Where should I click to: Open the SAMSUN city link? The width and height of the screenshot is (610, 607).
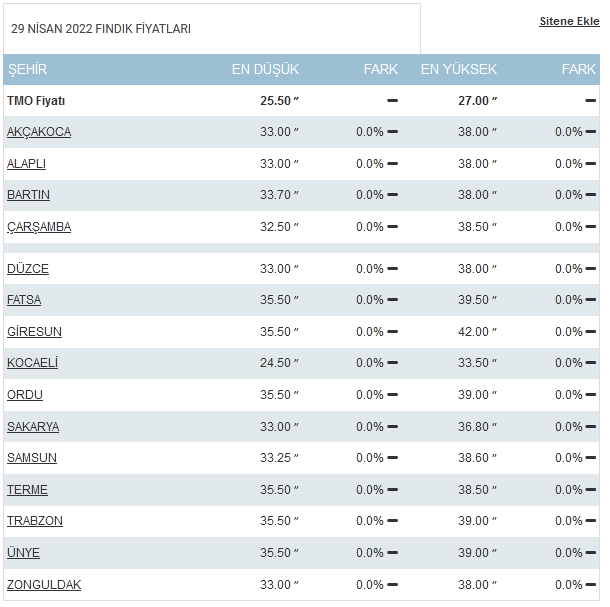pyautogui.click(x=32, y=458)
